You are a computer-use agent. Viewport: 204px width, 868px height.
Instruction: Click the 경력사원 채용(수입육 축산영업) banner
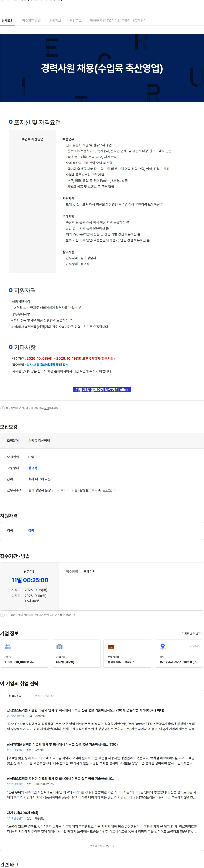tap(102, 68)
